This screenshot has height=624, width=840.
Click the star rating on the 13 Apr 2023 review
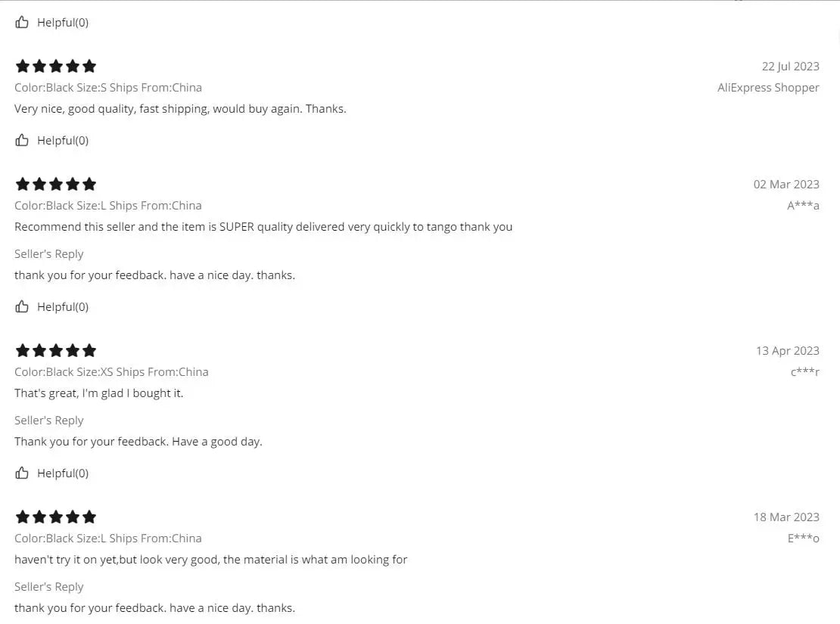pyautogui.click(x=56, y=350)
